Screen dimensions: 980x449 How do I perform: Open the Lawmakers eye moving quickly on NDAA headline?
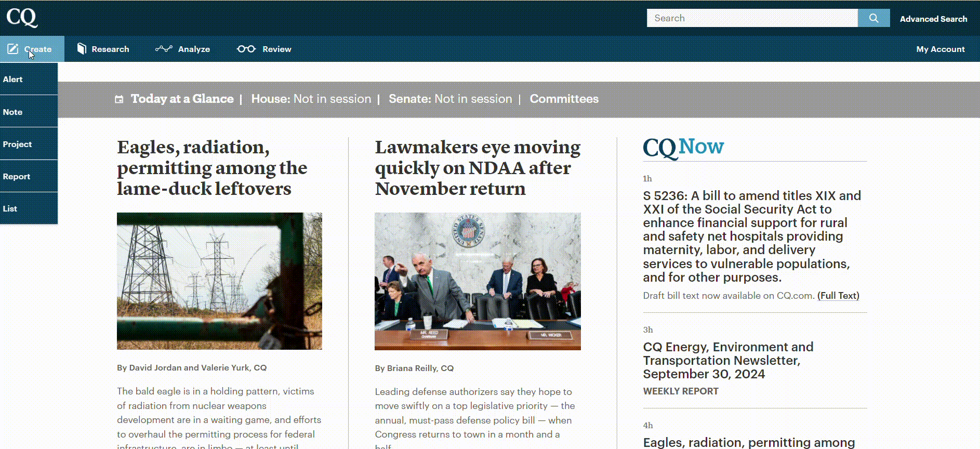coord(478,168)
